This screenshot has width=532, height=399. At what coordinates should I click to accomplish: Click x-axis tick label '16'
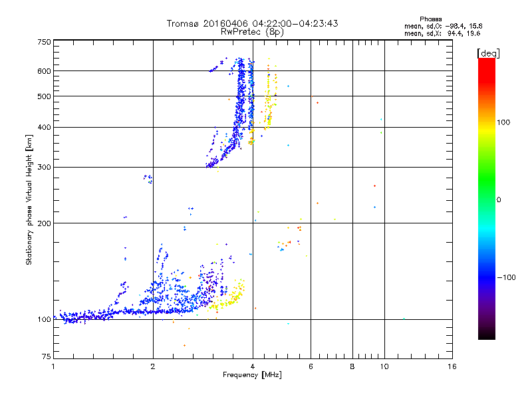452,366
